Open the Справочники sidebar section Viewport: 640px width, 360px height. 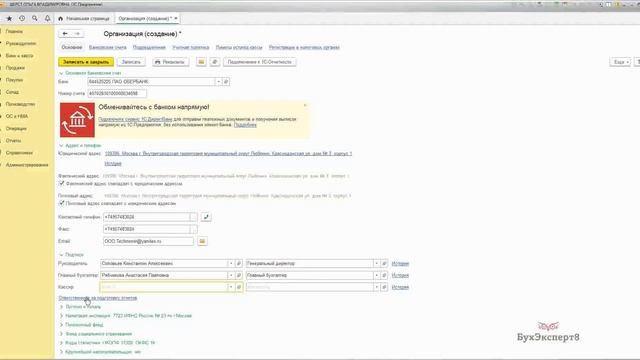coord(19,153)
